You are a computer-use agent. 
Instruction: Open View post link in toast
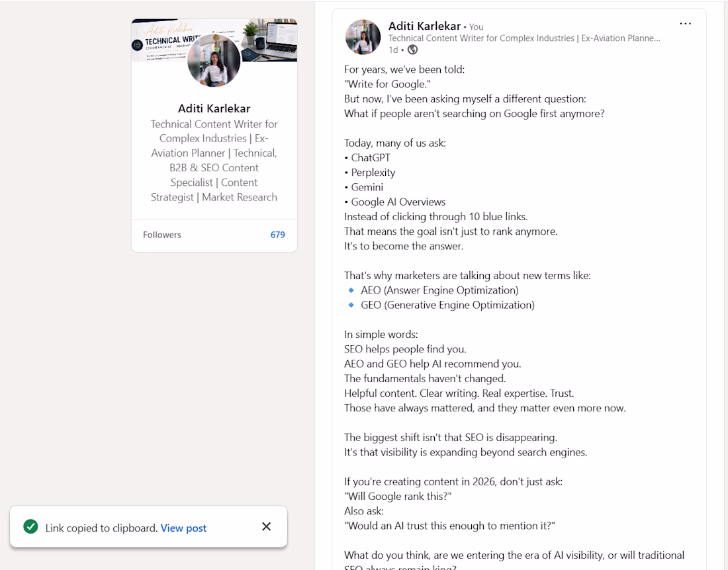pyautogui.click(x=183, y=528)
